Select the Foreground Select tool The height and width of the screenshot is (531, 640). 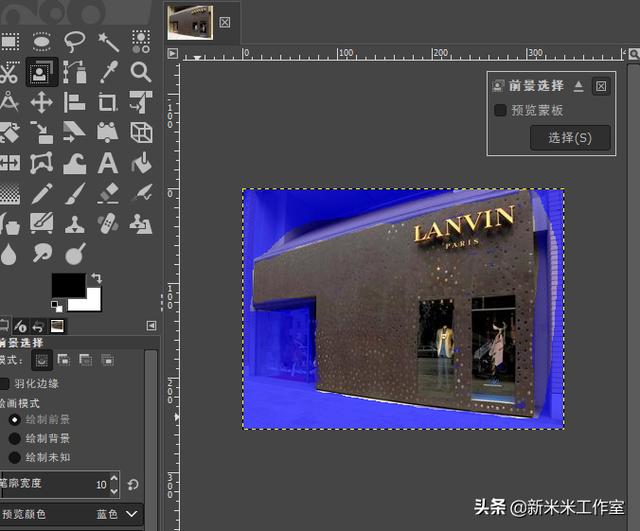[42, 72]
